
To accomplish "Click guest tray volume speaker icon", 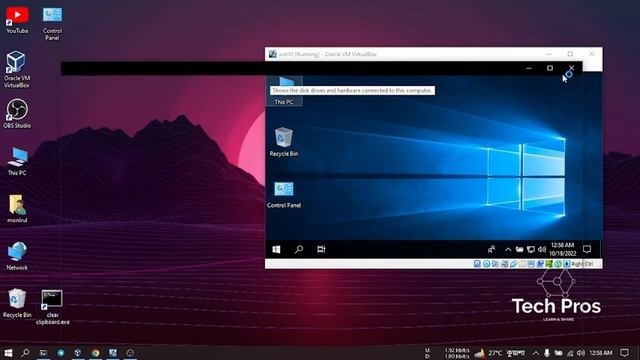I will point(542,249).
